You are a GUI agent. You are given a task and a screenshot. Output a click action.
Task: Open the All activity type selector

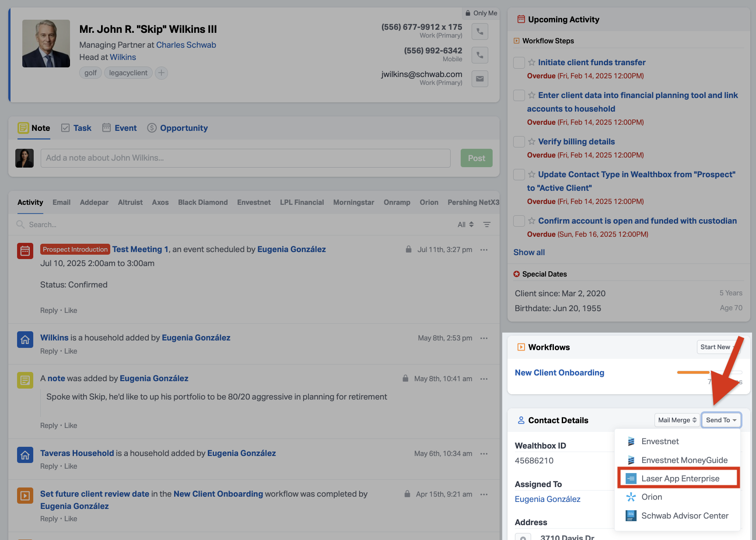click(x=465, y=224)
